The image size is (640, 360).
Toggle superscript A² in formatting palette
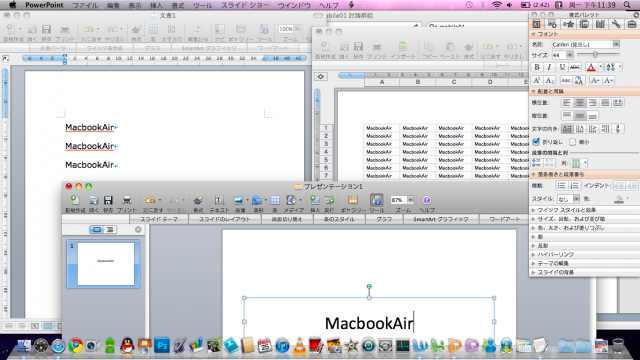pos(537,80)
